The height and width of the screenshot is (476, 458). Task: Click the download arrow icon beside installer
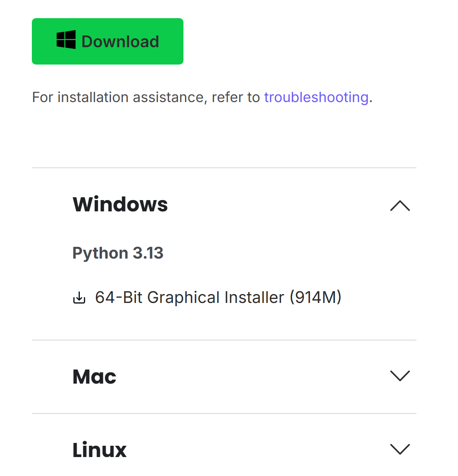click(79, 298)
